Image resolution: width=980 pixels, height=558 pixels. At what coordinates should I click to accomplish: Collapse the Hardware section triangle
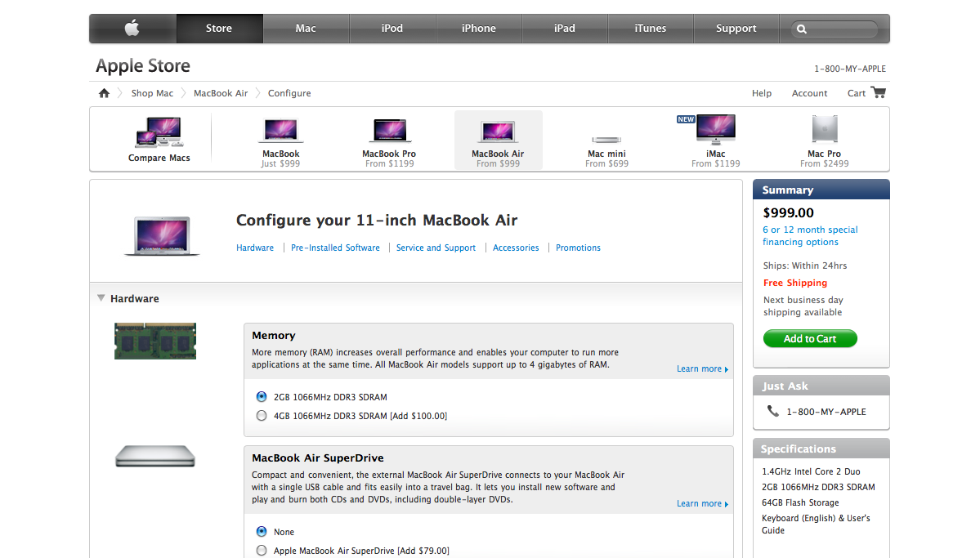tap(101, 298)
